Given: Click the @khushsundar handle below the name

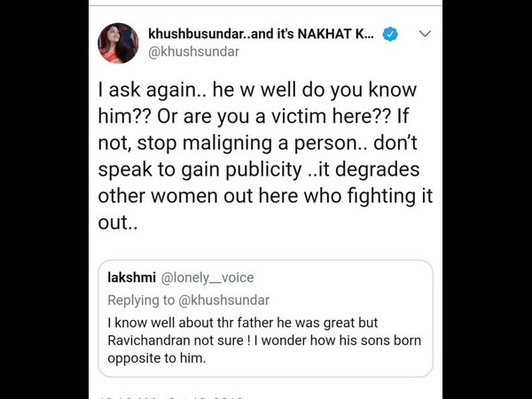Looking at the screenshot, I should click(x=192, y=52).
